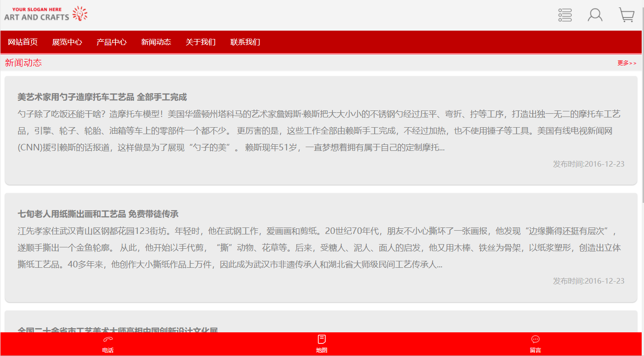
Task: Tap the map icon in bottom bar
Action: pos(322,339)
